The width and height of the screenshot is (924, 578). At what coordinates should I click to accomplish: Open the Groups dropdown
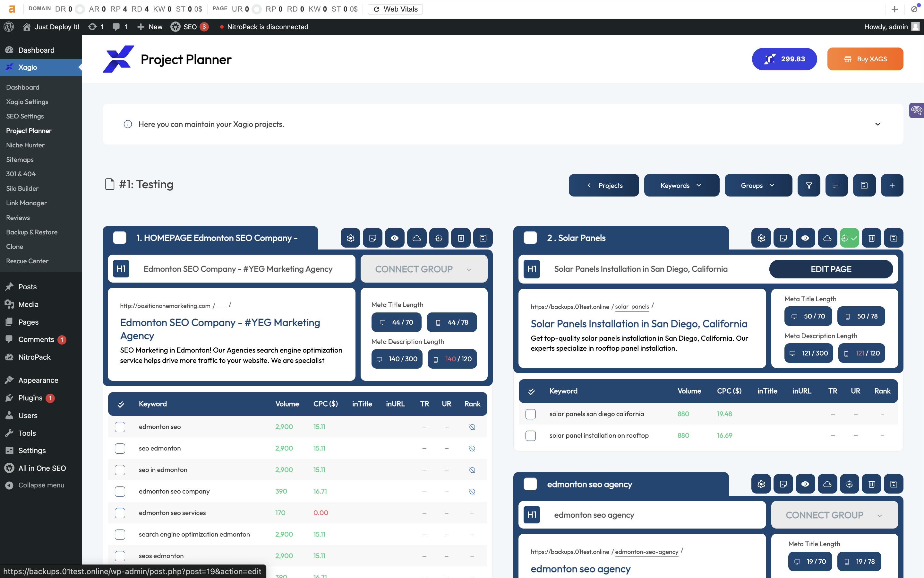[x=758, y=185]
